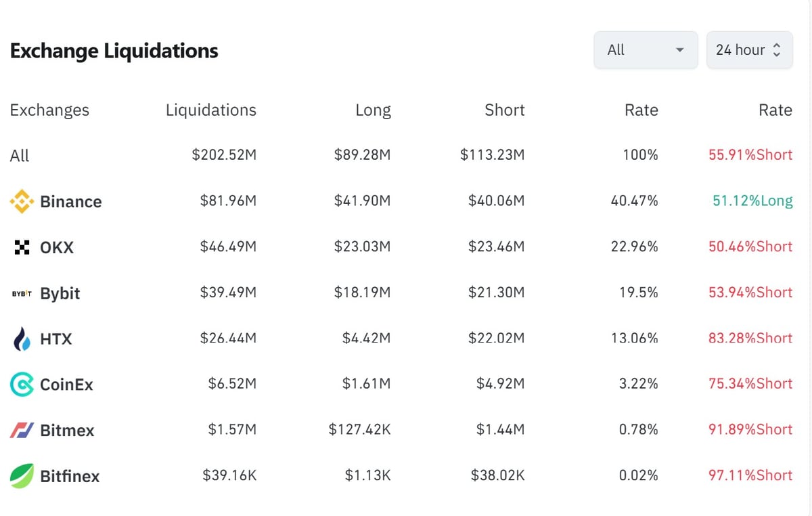Click the Bitfinex leaf logo icon
Viewport: 812px width, 516px height.
pos(22,476)
